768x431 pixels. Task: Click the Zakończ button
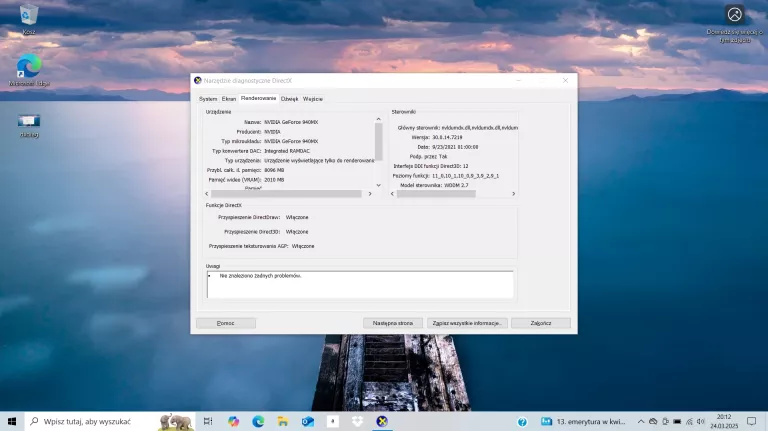pyautogui.click(x=540, y=323)
